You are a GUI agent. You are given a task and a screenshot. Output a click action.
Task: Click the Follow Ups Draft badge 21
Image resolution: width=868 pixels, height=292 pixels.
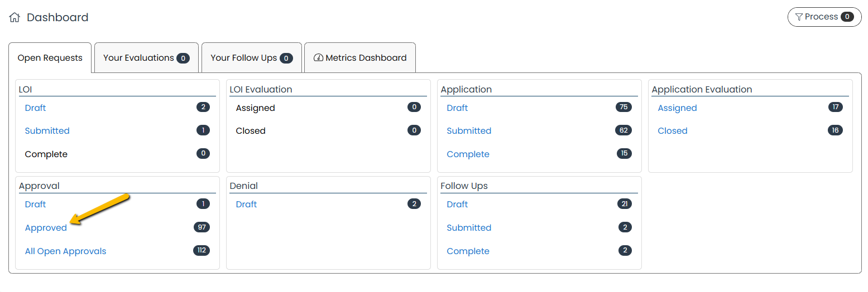(625, 204)
